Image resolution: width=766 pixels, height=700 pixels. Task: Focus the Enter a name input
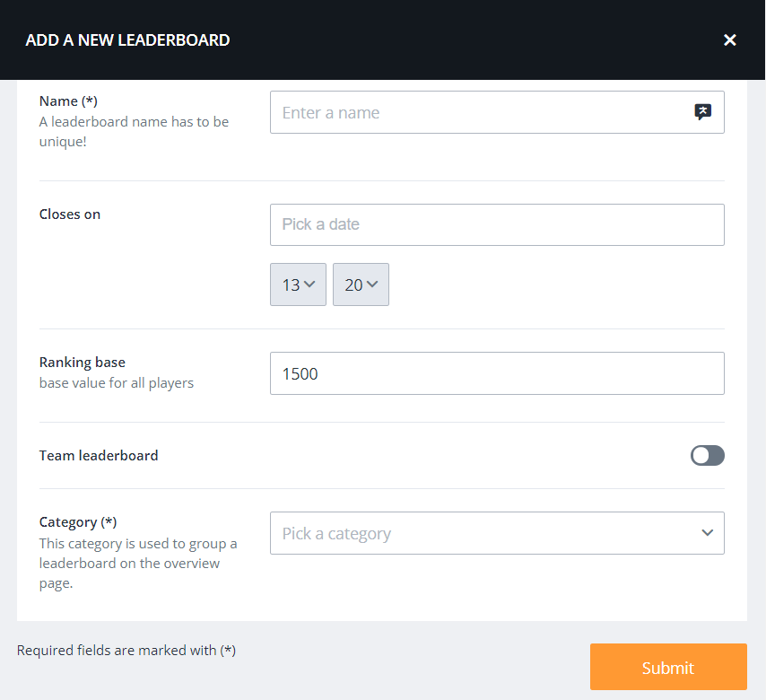(x=480, y=113)
